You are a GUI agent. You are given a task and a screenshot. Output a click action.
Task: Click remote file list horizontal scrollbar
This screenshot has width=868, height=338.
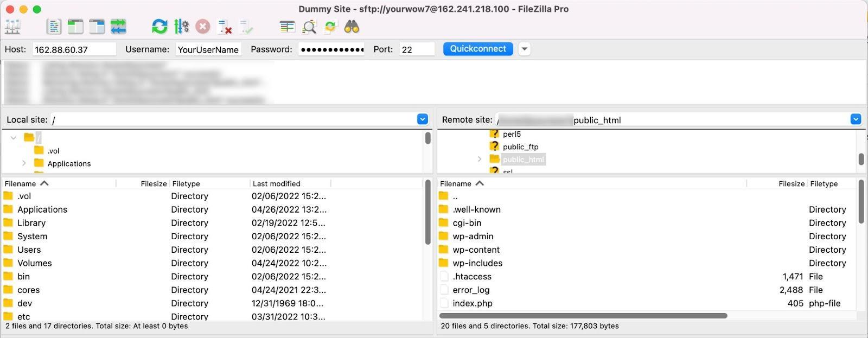[583, 316]
